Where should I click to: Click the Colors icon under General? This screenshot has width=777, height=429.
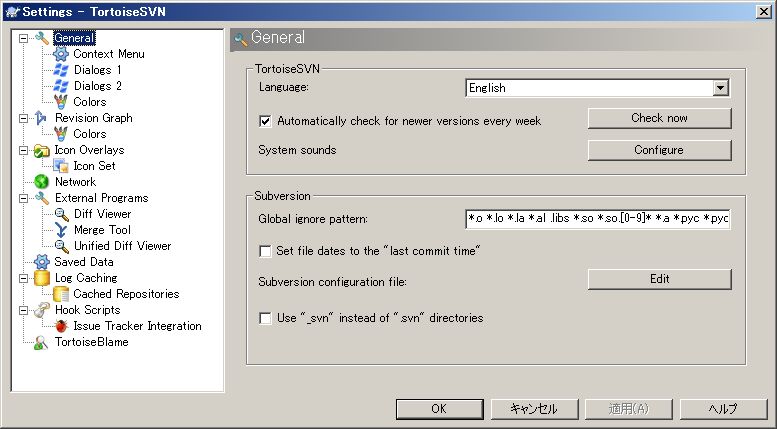coord(61,102)
